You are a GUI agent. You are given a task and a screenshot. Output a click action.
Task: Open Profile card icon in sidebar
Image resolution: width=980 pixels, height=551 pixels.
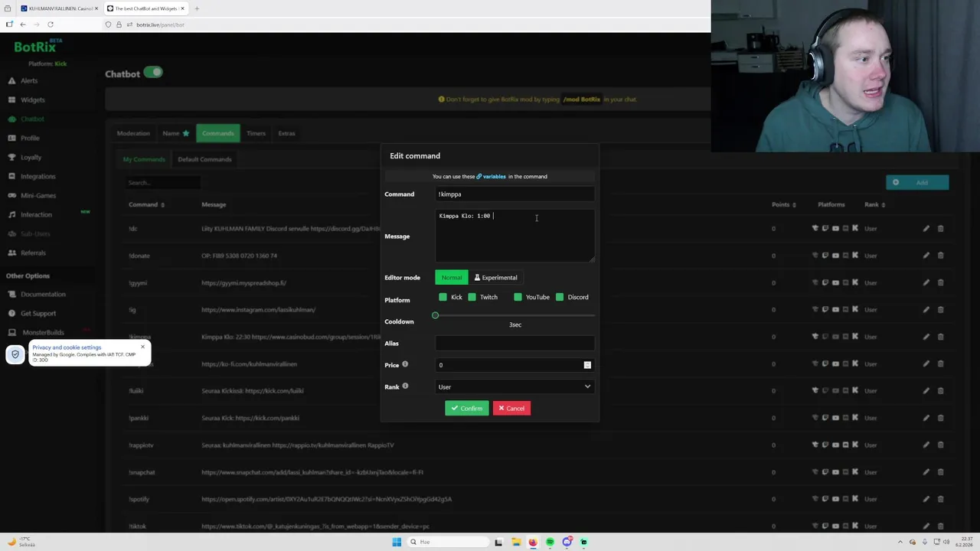tap(11, 138)
